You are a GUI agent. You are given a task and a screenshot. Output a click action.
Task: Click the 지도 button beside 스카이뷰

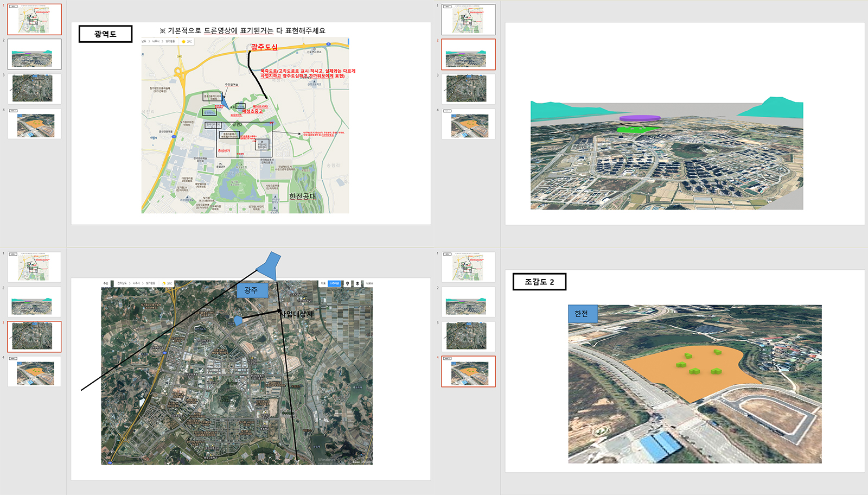tap(323, 283)
